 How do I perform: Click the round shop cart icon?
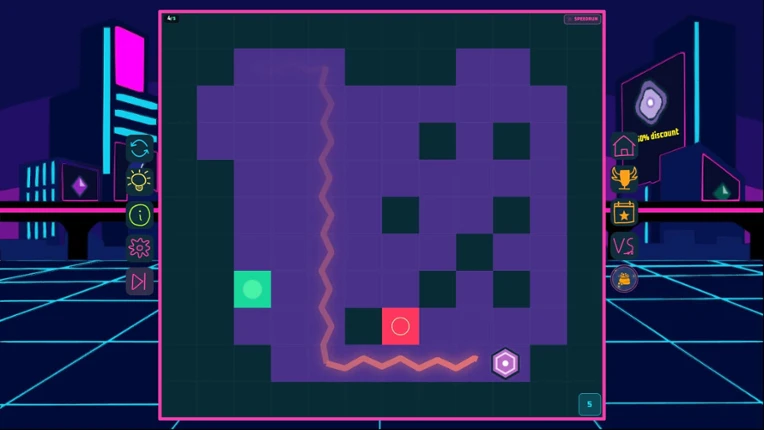[x=624, y=280]
